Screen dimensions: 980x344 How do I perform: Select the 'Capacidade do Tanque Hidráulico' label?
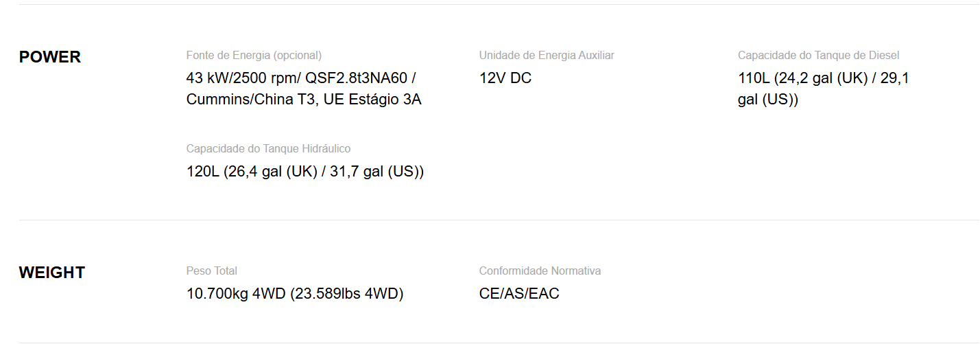pyautogui.click(x=268, y=148)
